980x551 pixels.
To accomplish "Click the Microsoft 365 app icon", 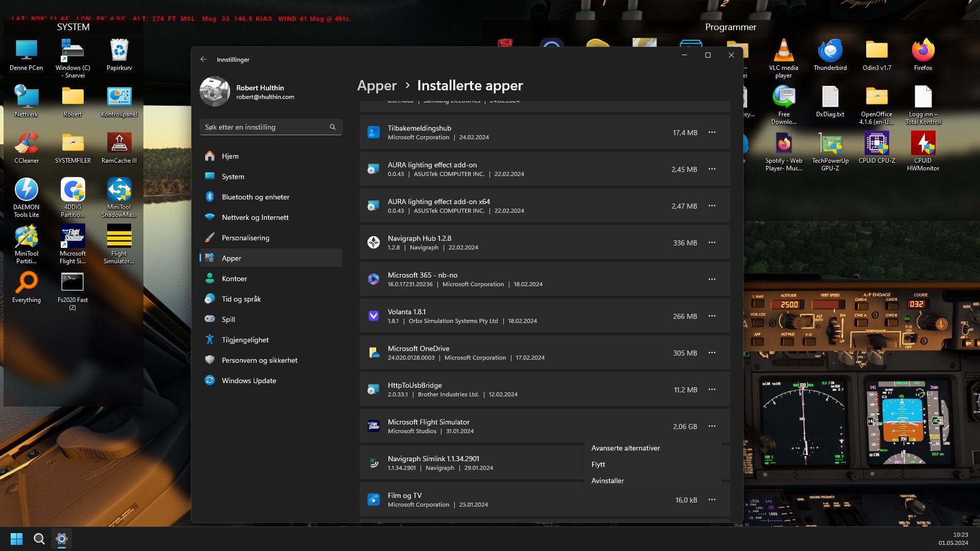I will coord(374,279).
